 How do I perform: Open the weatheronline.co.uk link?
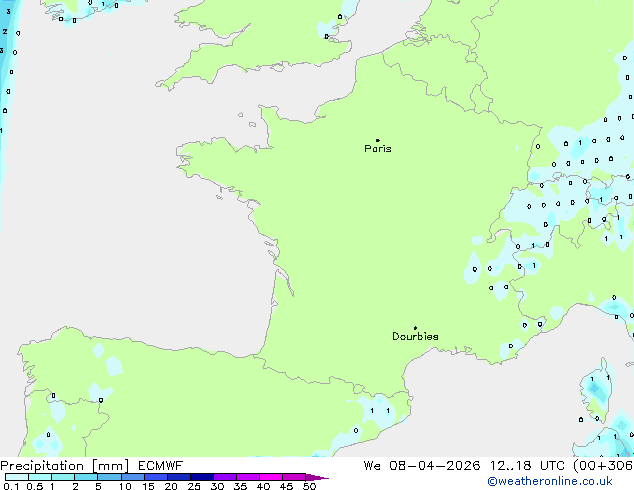tap(563, 482)
